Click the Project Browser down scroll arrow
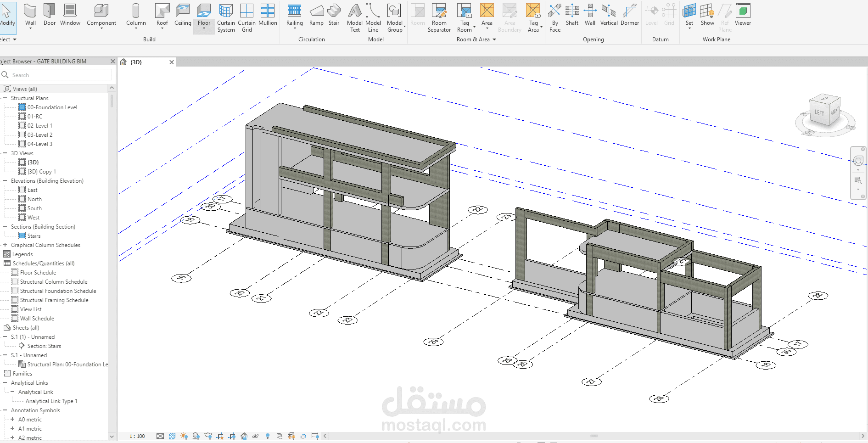The width and height of the screenshot is (868, 443). pos(112,437)
